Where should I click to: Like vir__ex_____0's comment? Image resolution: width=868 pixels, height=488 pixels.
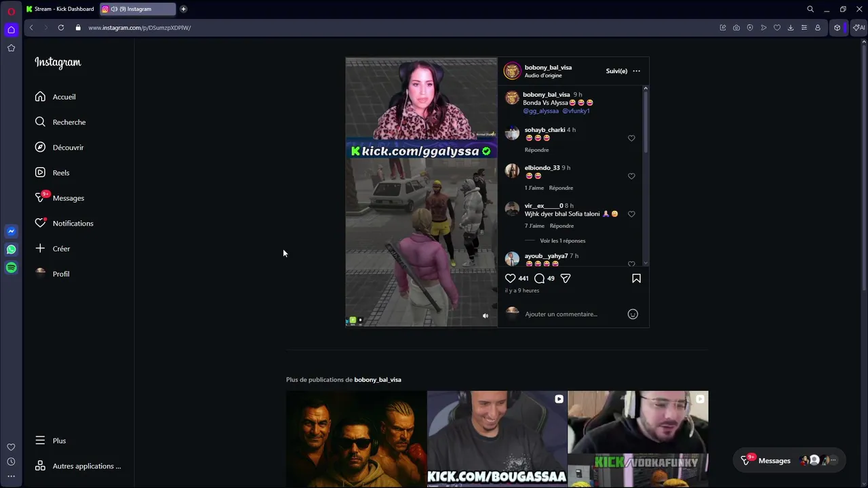631,214
